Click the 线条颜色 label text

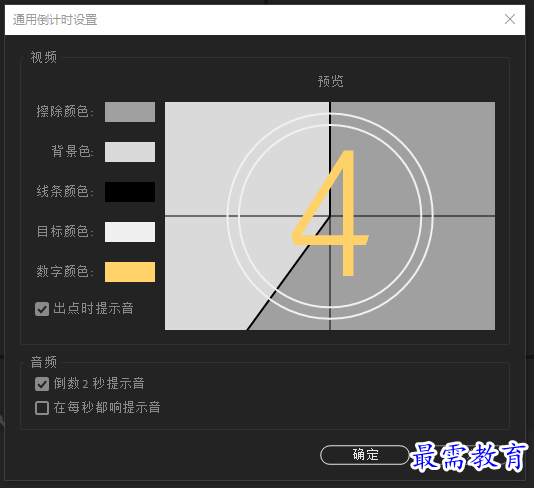[x=65, y=192]
